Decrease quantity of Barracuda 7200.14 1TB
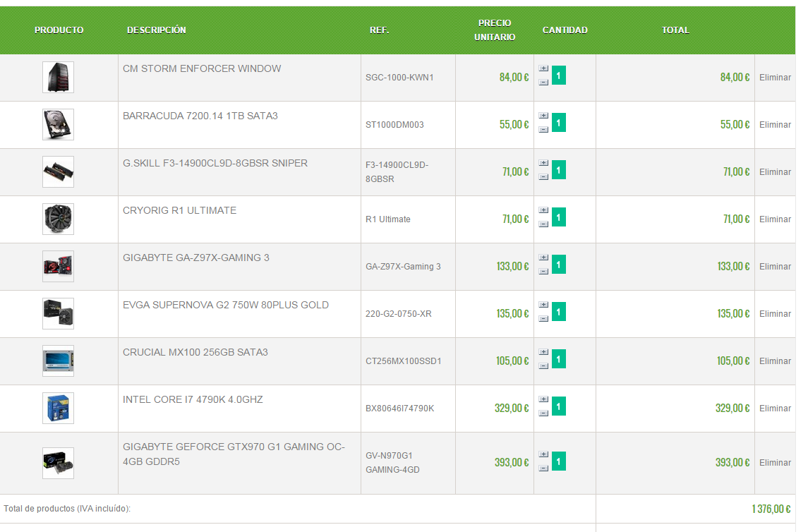This screenshot has height=532, width=808. click(543, 129)
